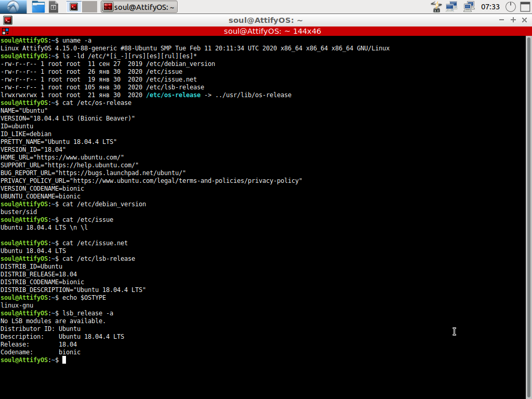Click the PRETTY_NAME line
The height and width of the screenshot is (399, 532).
coord(58,142)
